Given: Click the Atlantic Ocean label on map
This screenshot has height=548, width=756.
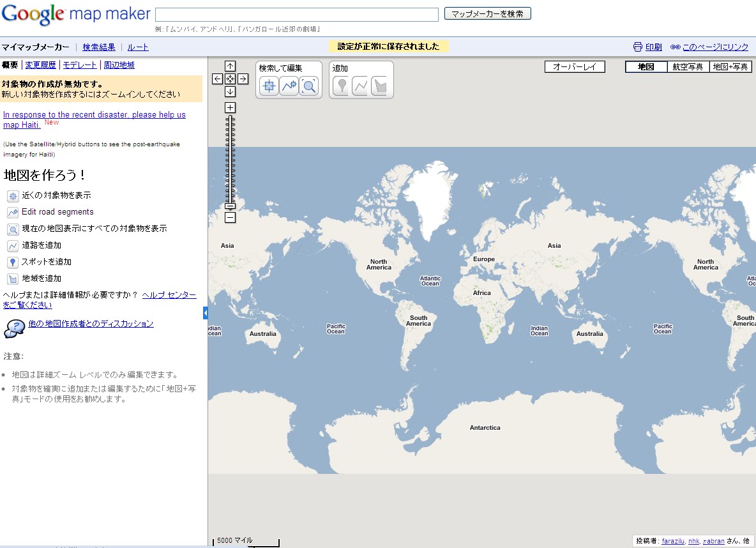Looking at the screenshot, I should click(x=430, y=281).
